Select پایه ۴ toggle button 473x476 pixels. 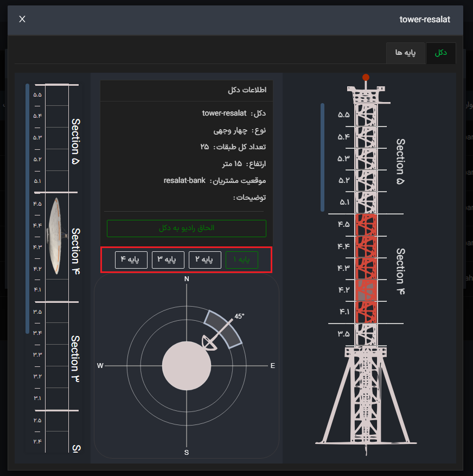point(131,260)
